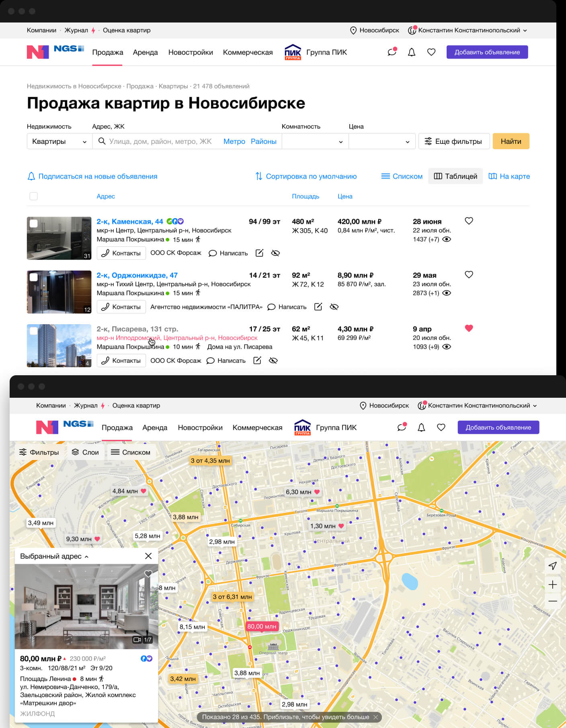The width and height of the screenshot is (566, 728).
Task: Zoom out the map with minus
Action: pyautogui.click(x=553, y=601)
